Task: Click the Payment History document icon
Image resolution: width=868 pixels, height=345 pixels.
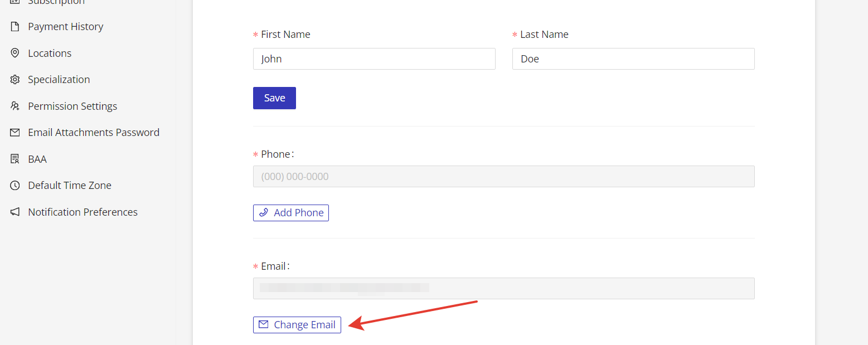Action: tap(15, 27)
